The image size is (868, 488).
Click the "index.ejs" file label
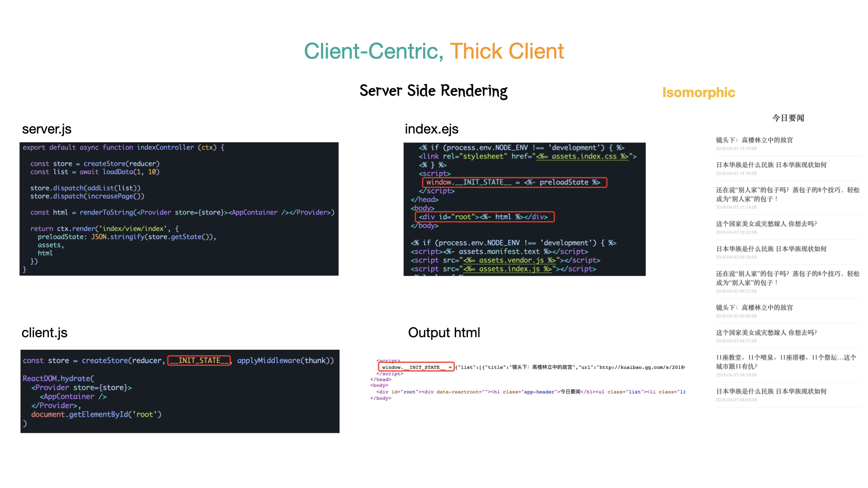pos(432,129)
